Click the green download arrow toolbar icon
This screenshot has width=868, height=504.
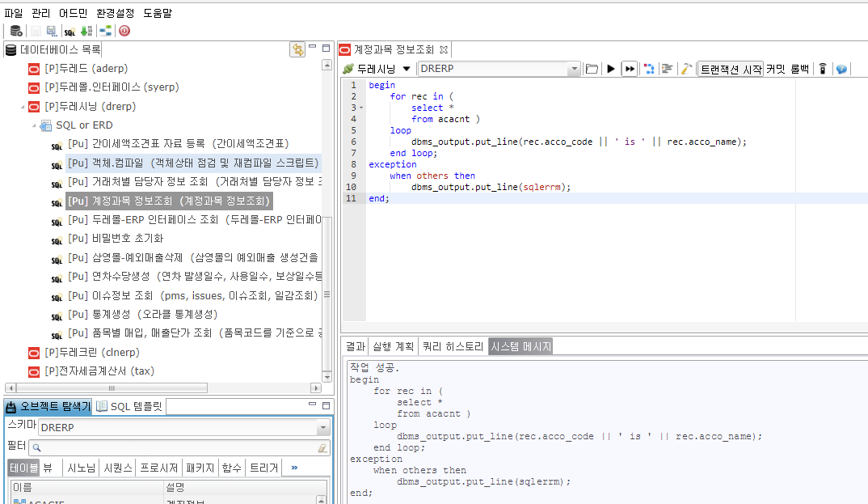click(84, 30)
